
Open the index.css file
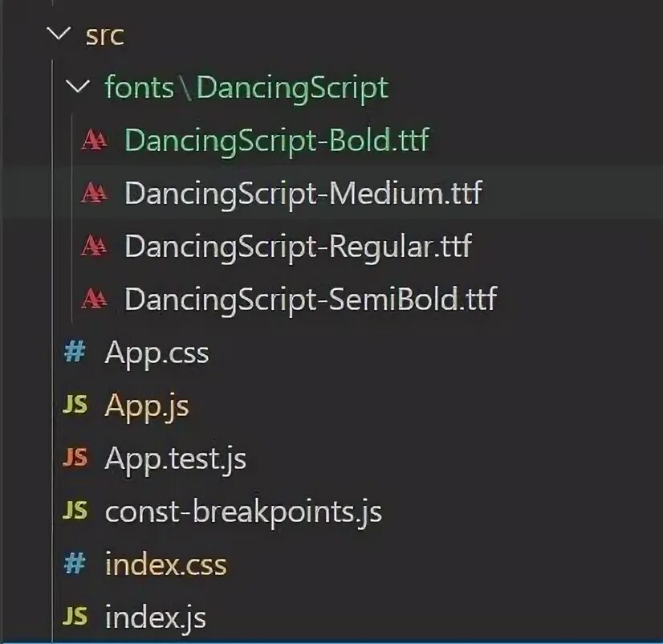tap(166, 565)
